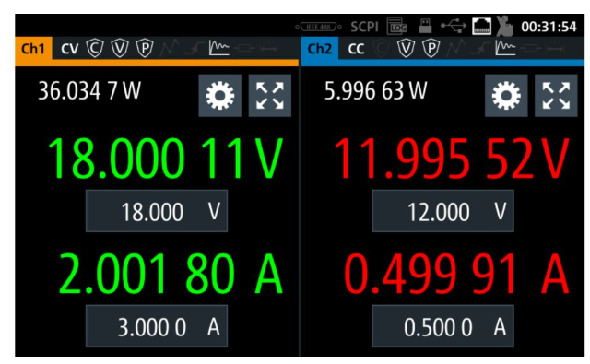Click the LAN network status icon
This screenshot has width=590, height=364.
pos(481,27)
